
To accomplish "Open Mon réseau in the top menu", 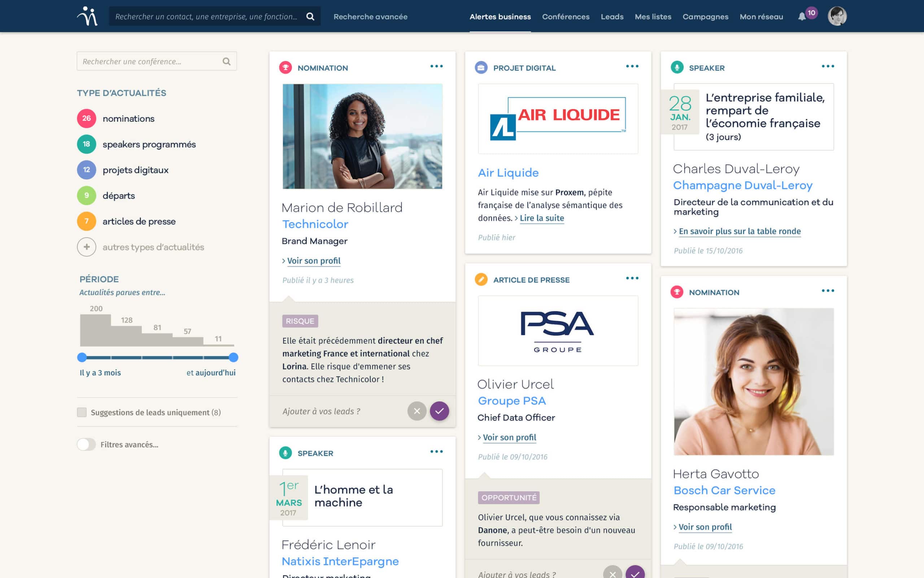I will click(761, 17).
